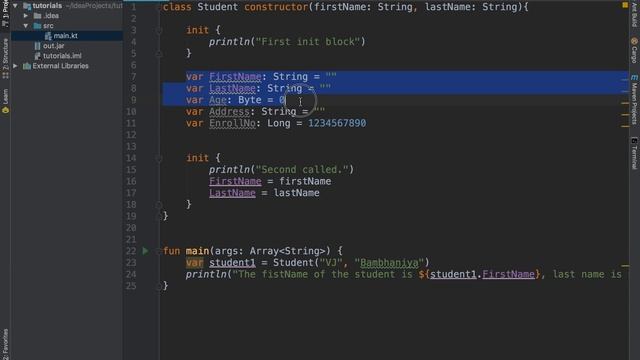640x360 pixels.
Task: Select main.kt in project tree
Action: (x=67, y=36)
